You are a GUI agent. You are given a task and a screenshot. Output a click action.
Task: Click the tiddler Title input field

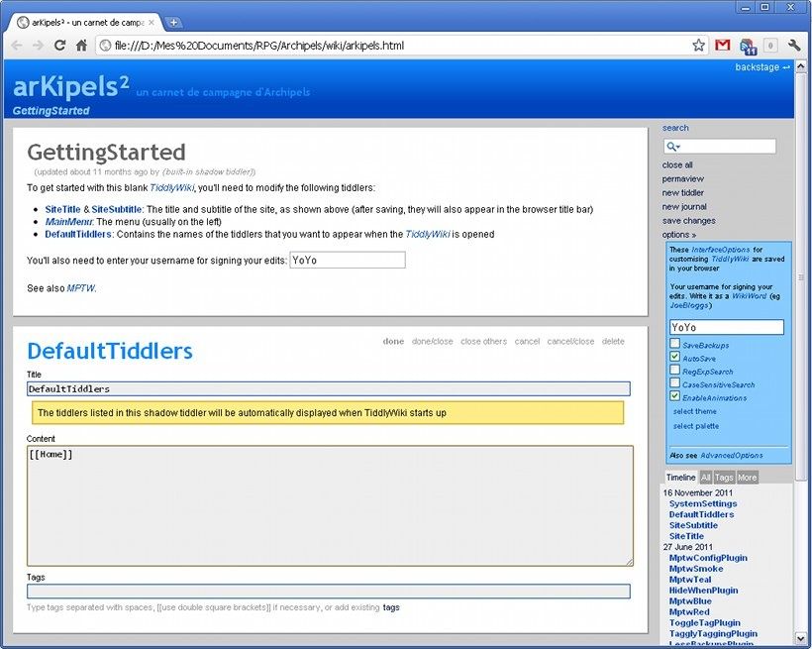(x=329, y=388)
